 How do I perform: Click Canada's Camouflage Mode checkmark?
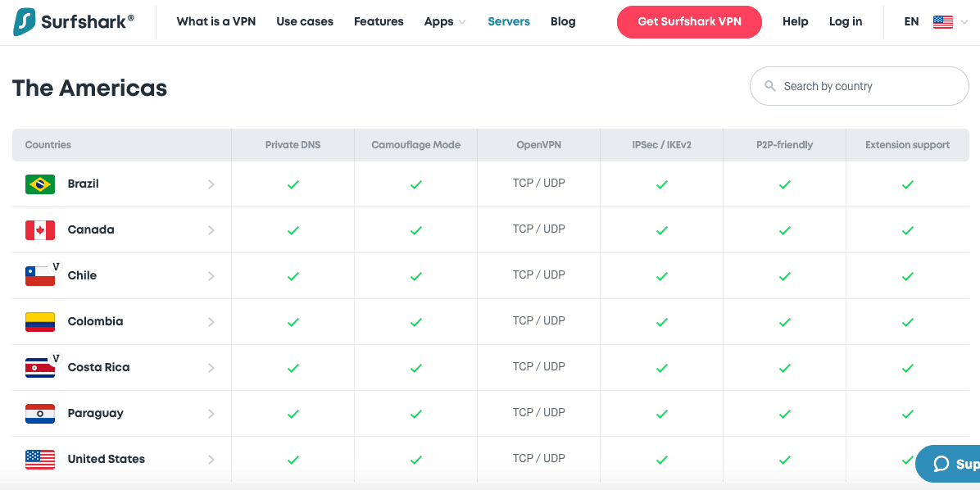(415, 230)
